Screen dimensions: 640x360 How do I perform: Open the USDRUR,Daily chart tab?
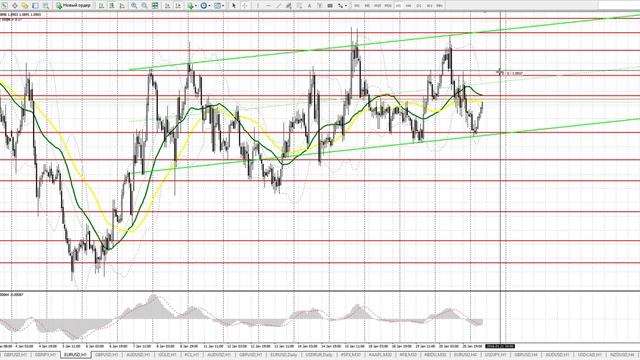318,355
